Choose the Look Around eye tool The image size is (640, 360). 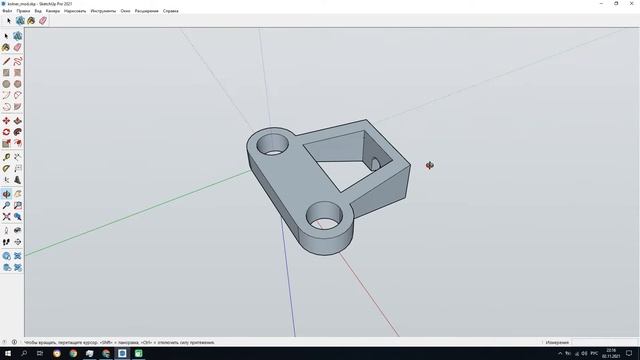pos(18,231)
